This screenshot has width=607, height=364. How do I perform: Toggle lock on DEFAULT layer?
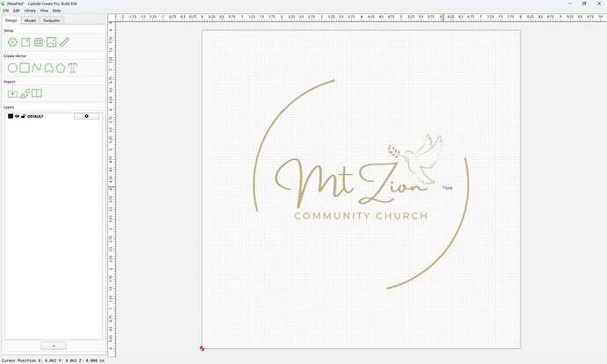click(23, 116)
